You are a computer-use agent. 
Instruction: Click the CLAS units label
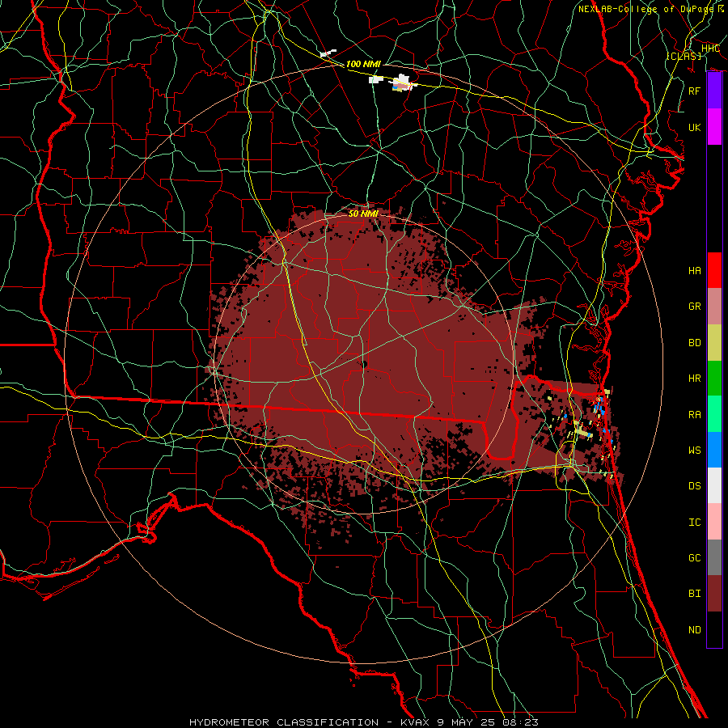tap(684, 56)
